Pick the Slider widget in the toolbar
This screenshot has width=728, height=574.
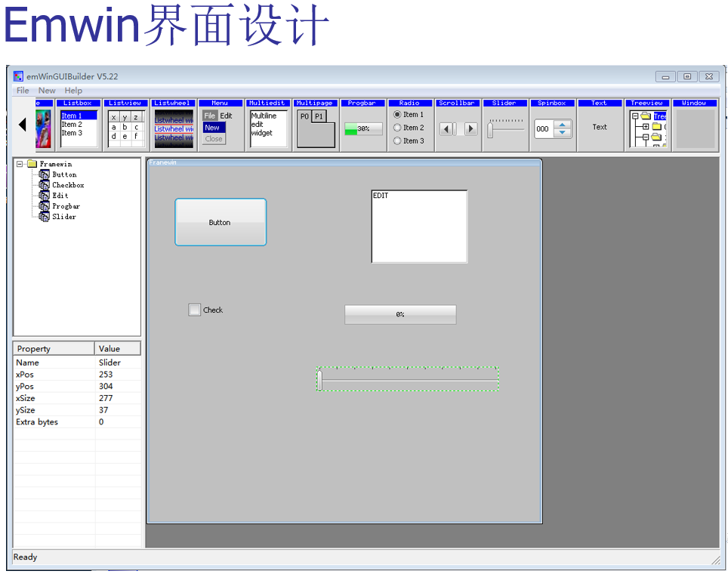(x=505, y=125)
